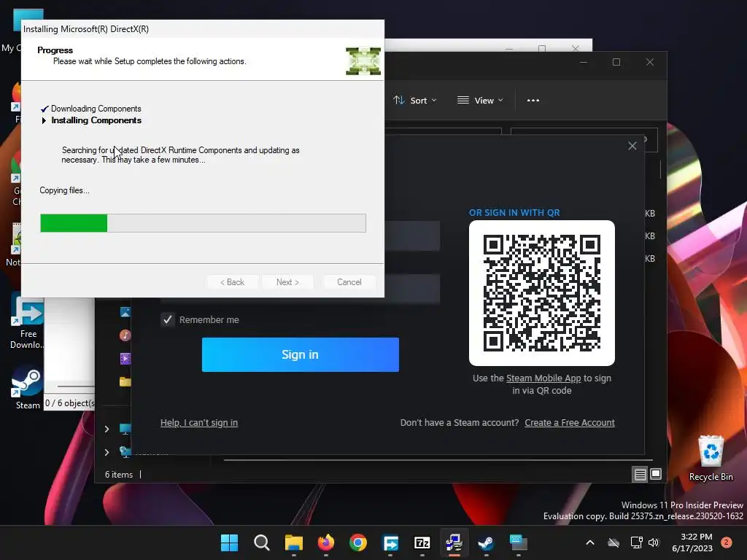Image resolution: width=747 pixels, height=560 pixels.
Task: Open Create a Free Account link
Action: [570, 422]
